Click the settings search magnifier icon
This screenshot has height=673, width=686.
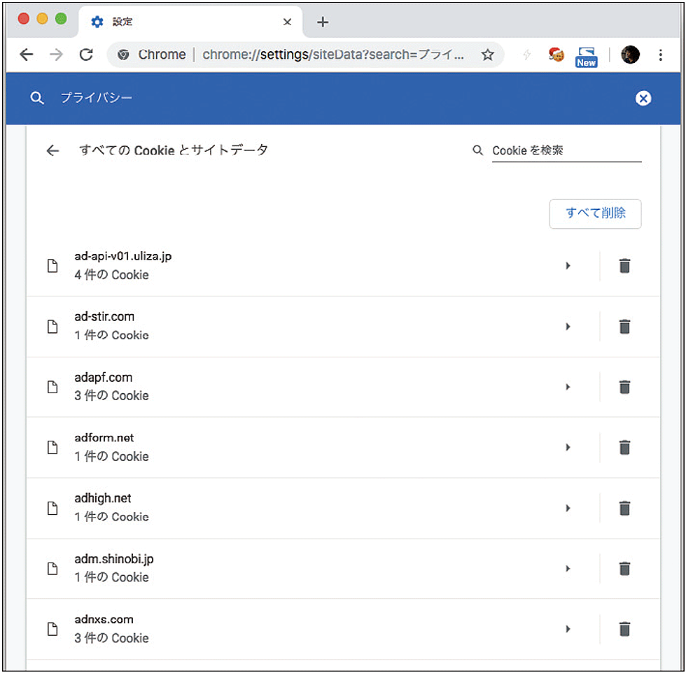tap(37, 98)
